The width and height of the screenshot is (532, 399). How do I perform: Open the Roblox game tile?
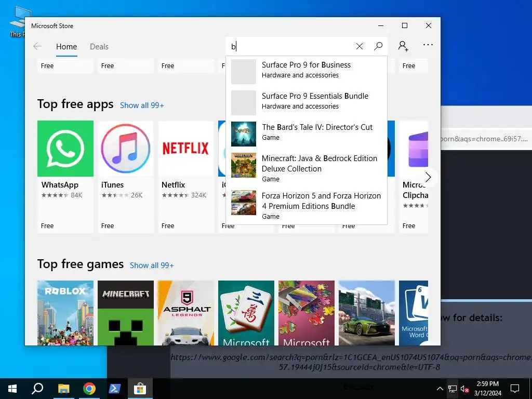click(x=65, y=313)
